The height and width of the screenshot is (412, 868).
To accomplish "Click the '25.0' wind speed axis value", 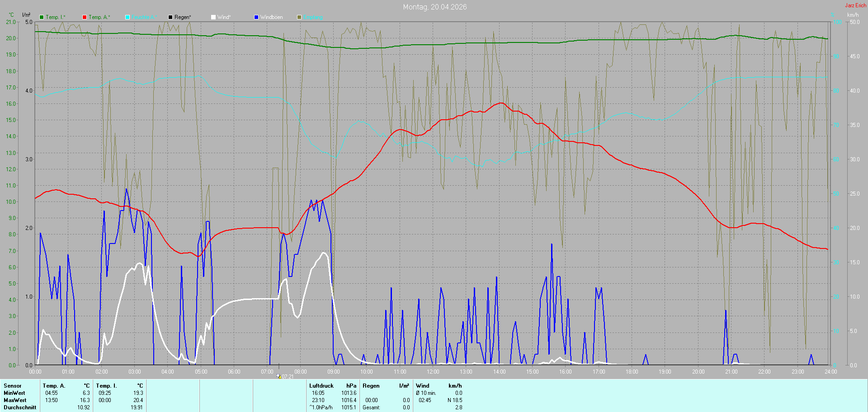I will pos(855,194).
